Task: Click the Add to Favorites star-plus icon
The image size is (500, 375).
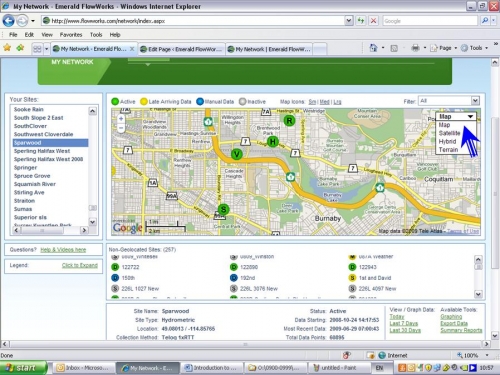Action: point(21,48)
